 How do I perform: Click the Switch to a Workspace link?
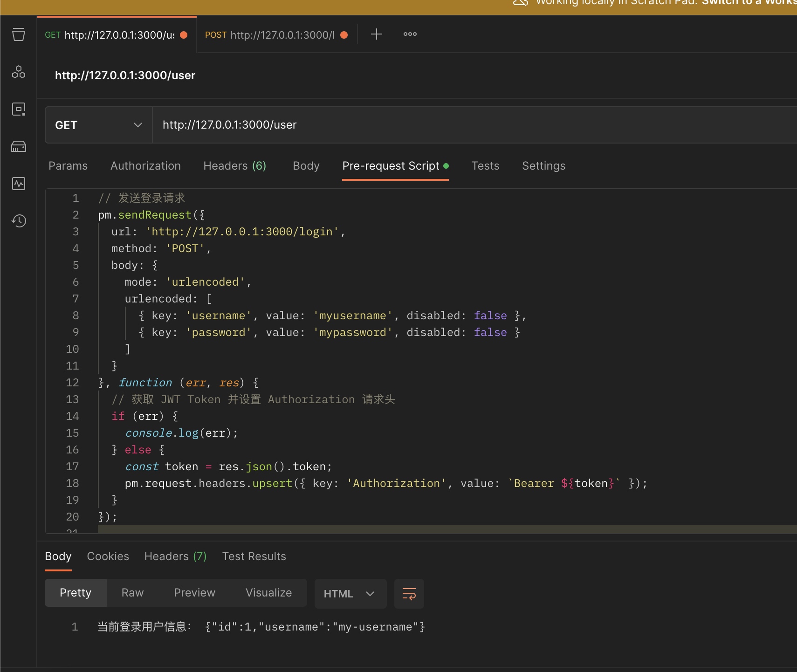(x=749, y=3)
